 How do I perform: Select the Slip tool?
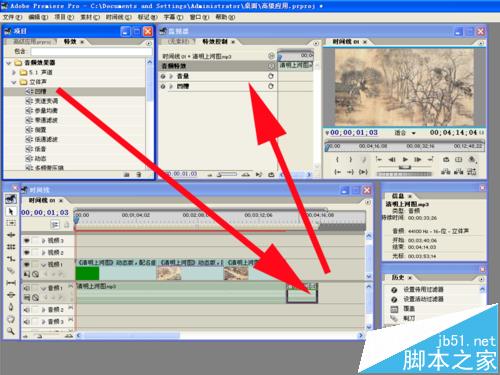click(x=11, y=283)
